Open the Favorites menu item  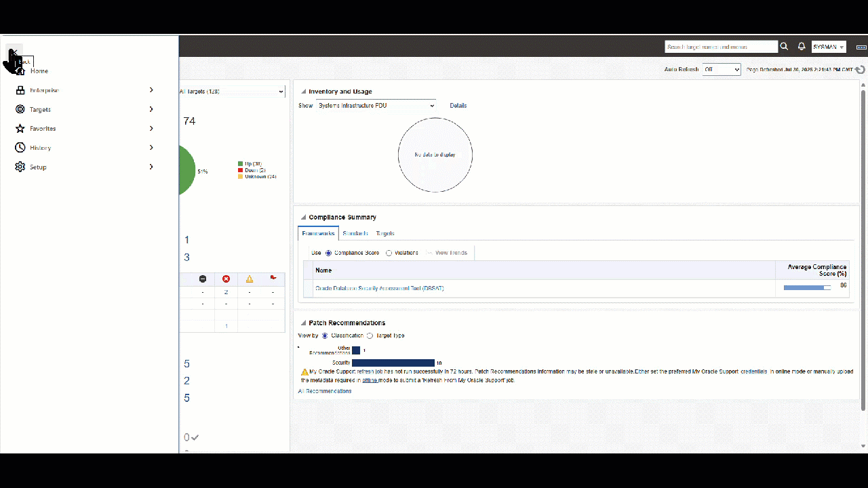[43, 129]
